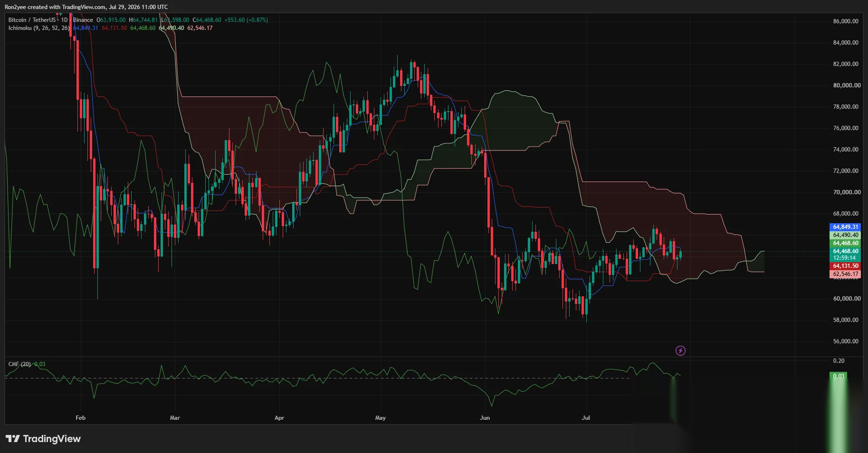Click the 70,000.00 price axis level
868x453 pixels.
click(847, 192)
